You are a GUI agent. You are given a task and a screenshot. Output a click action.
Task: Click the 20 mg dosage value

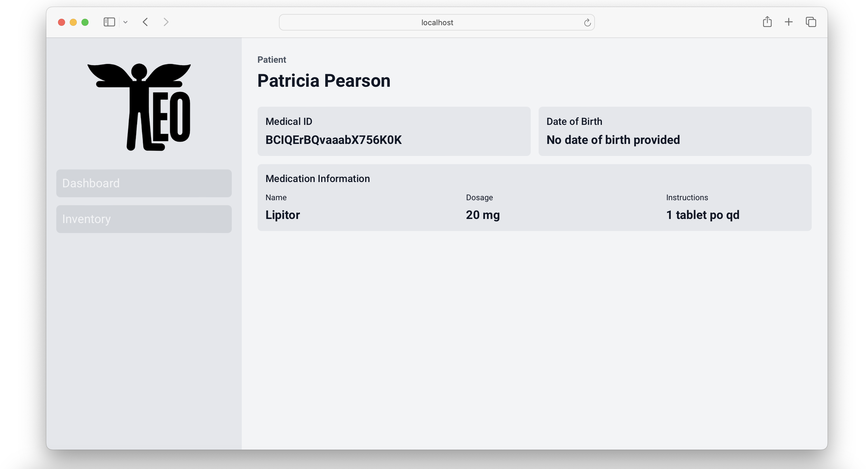coord(483,215)
